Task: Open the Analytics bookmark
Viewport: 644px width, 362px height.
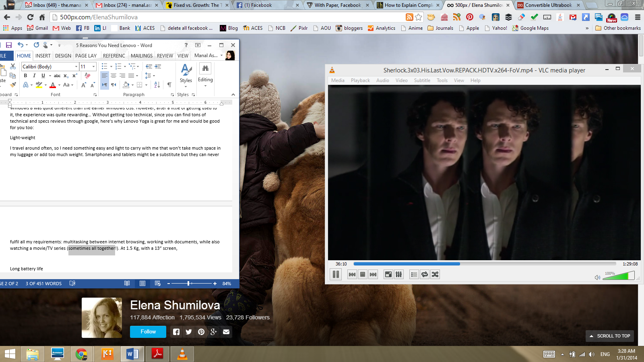Action: (x=382, y=28)
